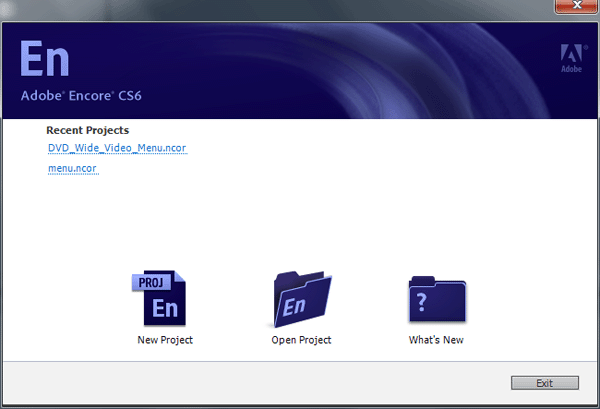Screen dimensions: 600x409
Task: Click the Open Project folder icon
Action: click(x=302, y=299)
